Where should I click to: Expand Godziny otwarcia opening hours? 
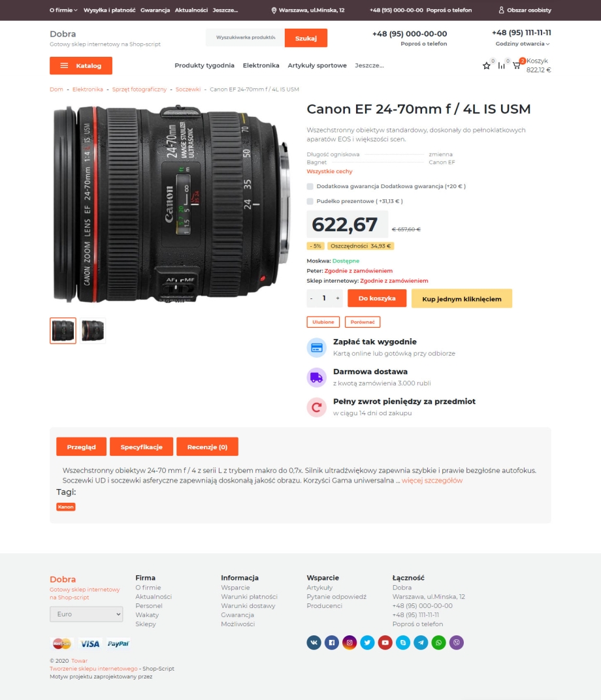pyautogui.click(x=523, y=44)
